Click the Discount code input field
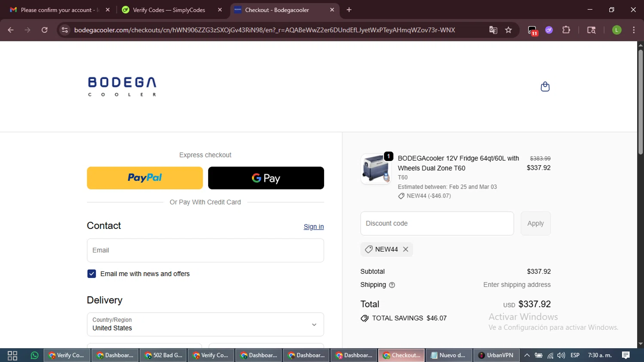Viewport: 644px width, 362px height. click(x=437, y=223)
